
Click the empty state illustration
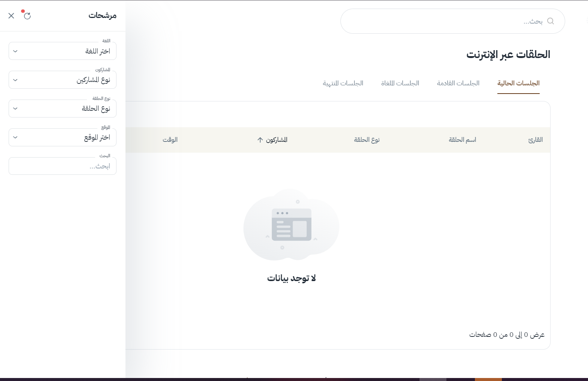pos(291,225)
